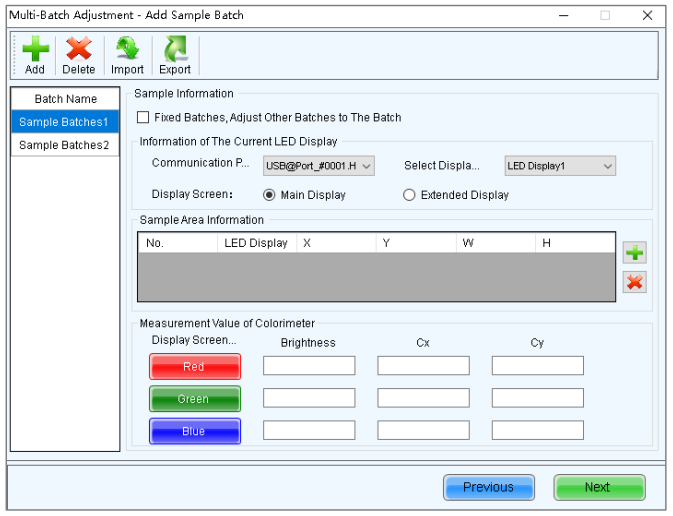
Task: Click Blue Cy input field
Action: point(537,430)
